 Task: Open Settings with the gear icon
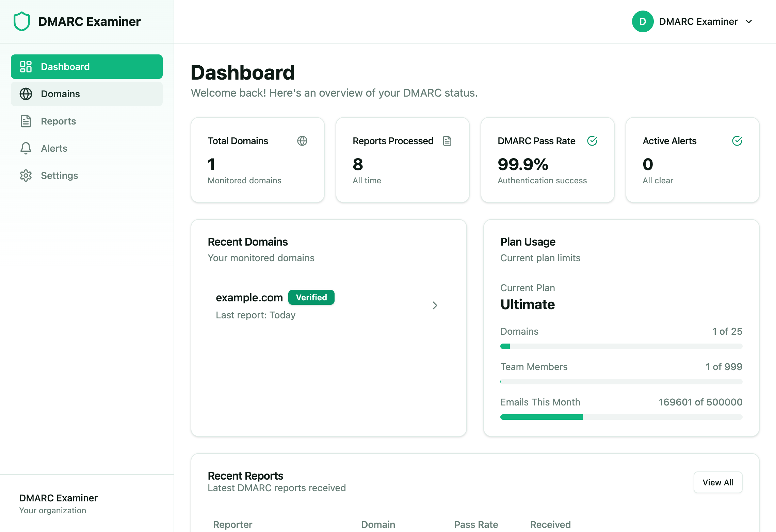[x=26, y=176]
